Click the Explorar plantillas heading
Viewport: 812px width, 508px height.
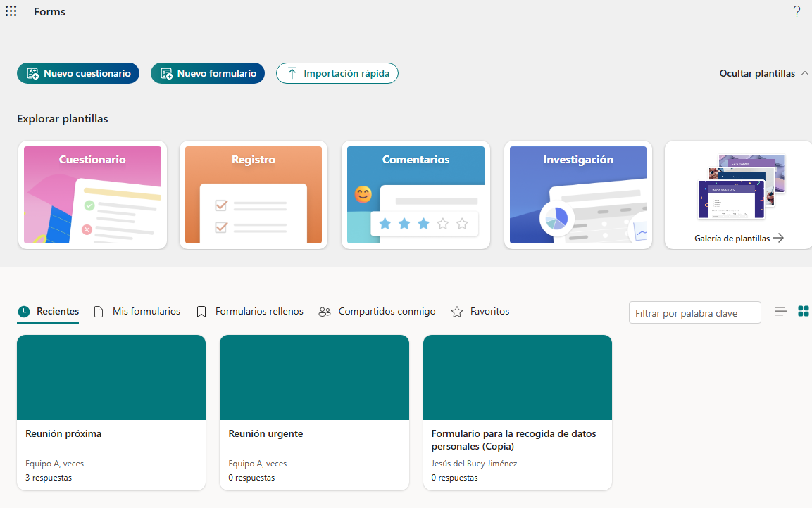pyautogui.click(x=63, y=119)
